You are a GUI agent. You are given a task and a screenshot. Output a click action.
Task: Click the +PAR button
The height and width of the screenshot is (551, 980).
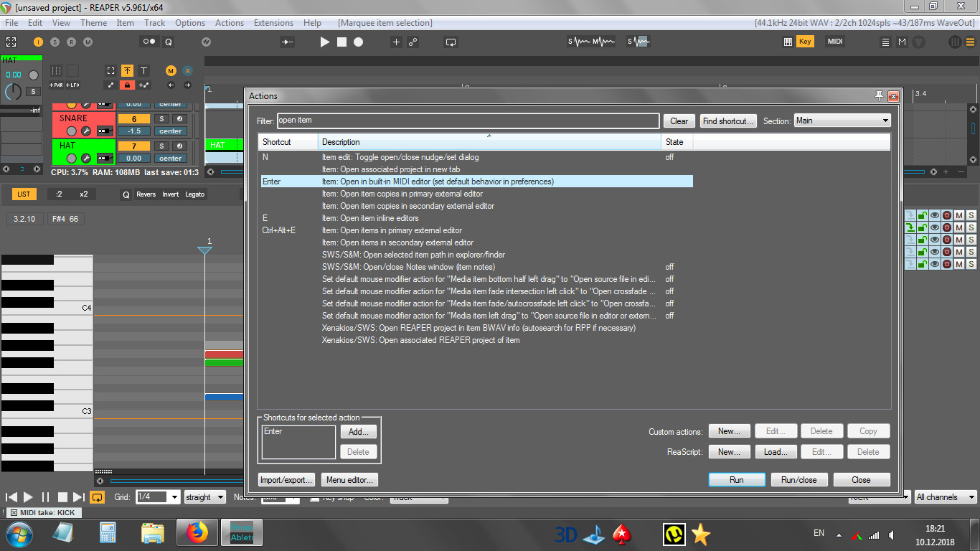(x=56, y=85)
